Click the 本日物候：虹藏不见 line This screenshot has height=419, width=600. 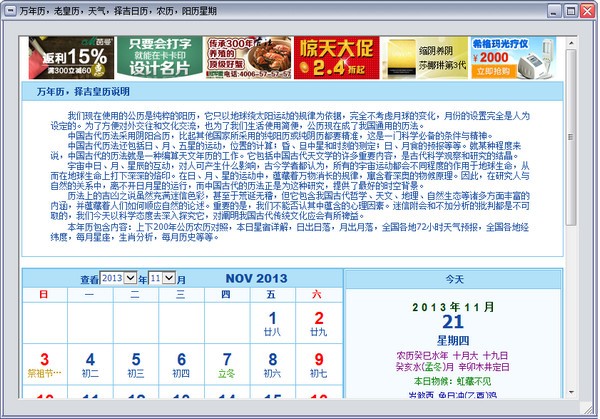452,381
